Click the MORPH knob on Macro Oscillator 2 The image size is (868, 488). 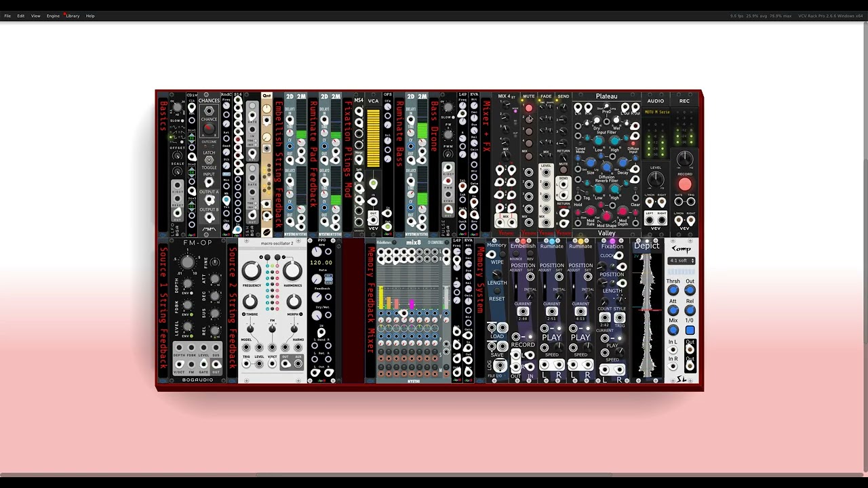tap(294, 302)
